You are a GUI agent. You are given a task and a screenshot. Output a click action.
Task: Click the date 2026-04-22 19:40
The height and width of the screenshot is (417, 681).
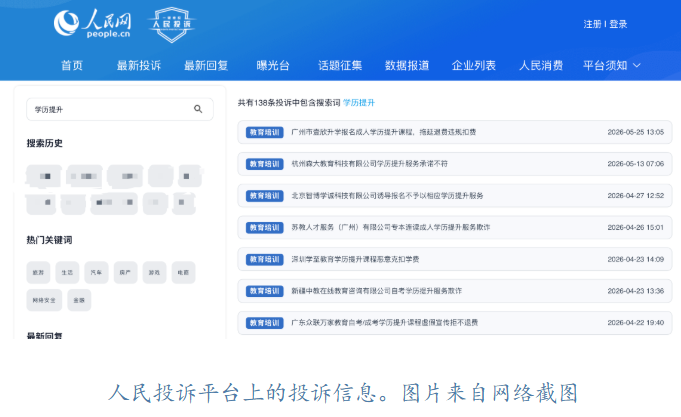click(635, 323)
